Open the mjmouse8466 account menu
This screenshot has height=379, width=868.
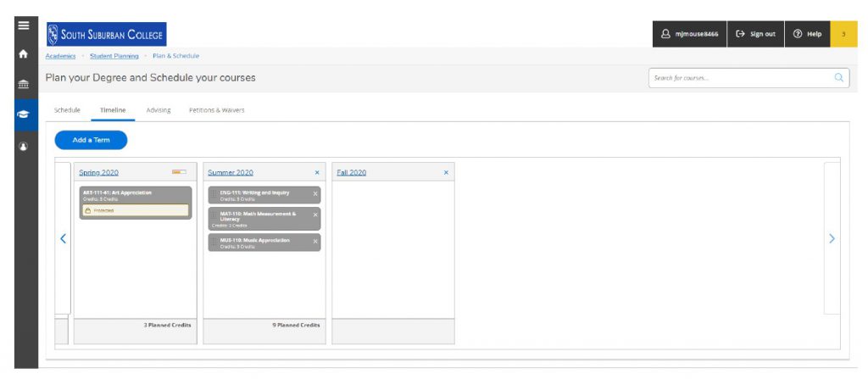tap(688, 34)
